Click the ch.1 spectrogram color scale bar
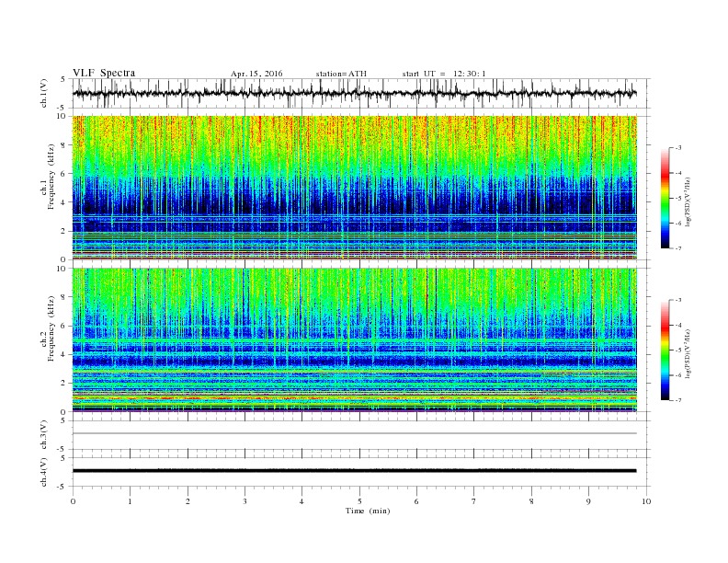This screenshot has height=563, width=728. coord(665,199)
